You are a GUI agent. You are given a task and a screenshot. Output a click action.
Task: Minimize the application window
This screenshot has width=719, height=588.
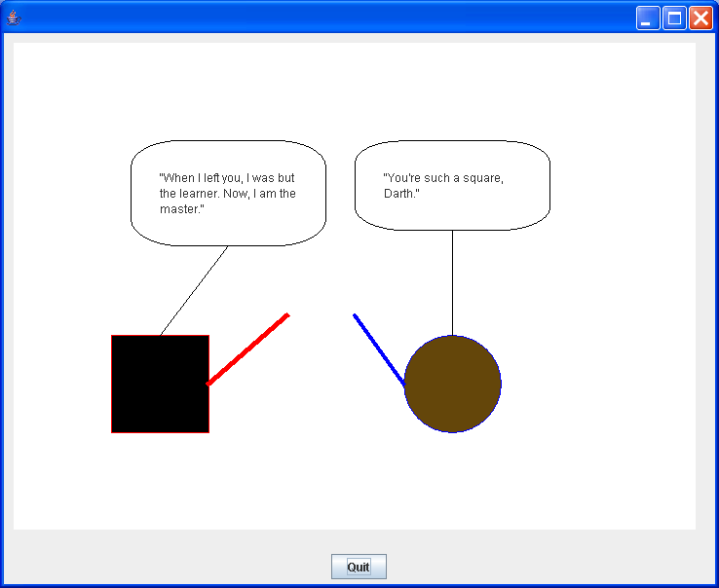click(x=648, y=18)
